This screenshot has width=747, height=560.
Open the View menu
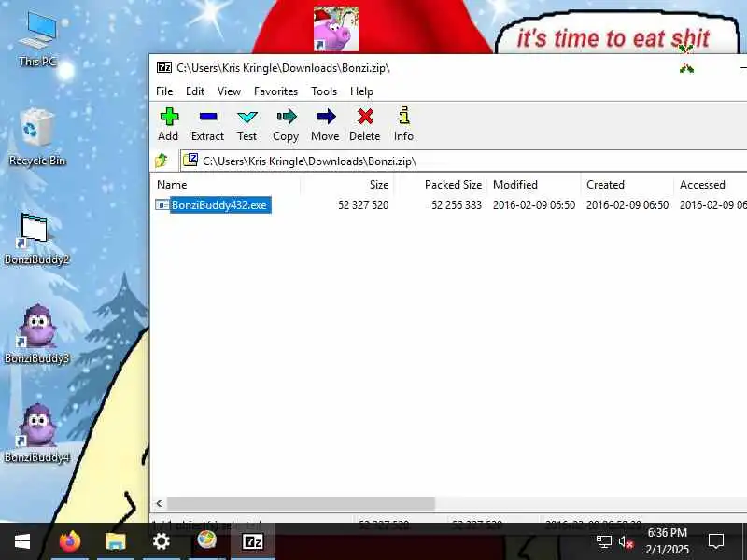(x=229, y=91)
